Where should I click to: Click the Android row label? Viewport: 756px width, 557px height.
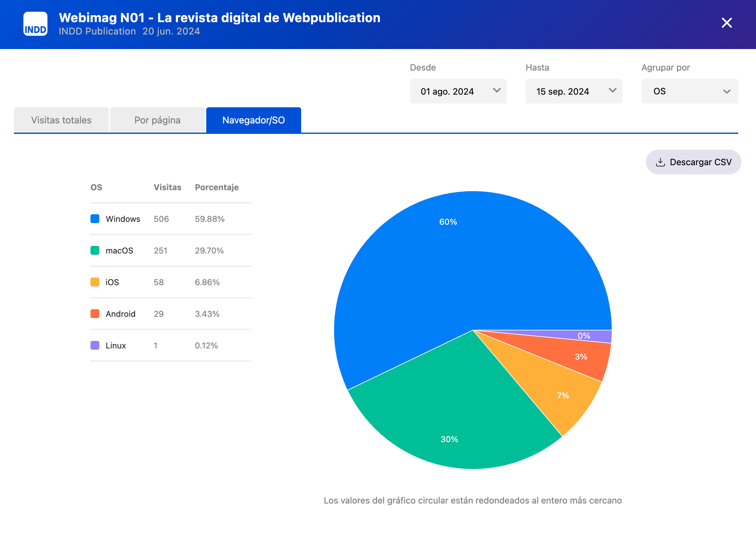click(x=121, y=314)
